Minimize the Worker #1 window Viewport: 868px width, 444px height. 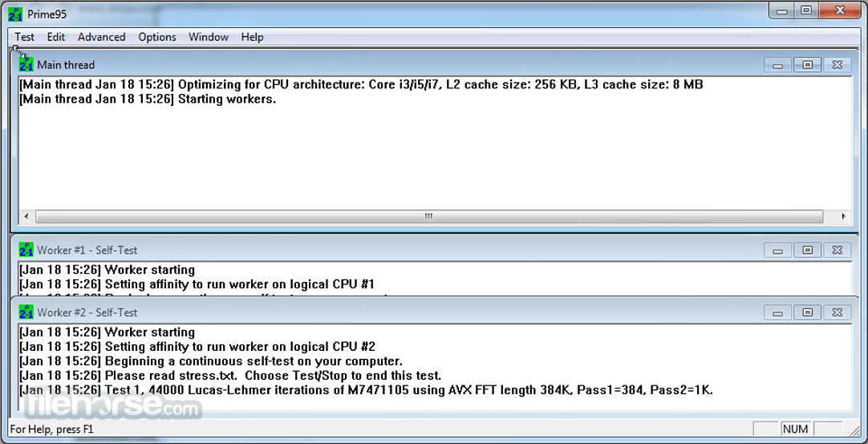pos(778,251)
